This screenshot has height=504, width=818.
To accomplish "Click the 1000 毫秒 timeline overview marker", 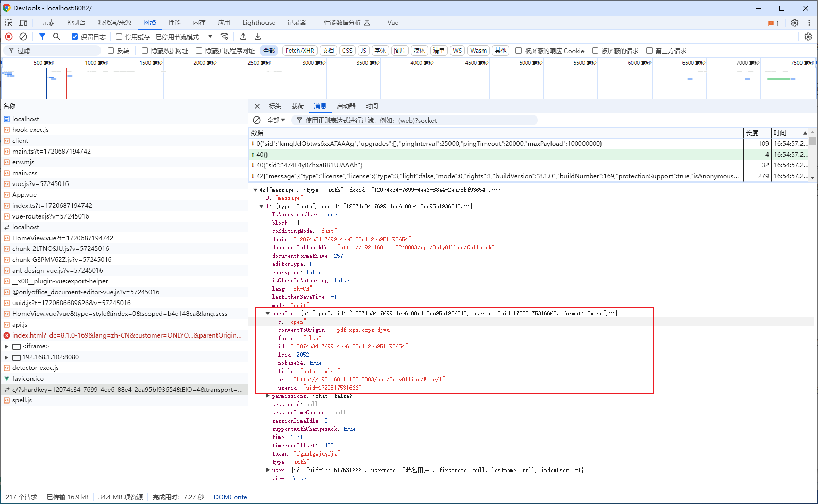I will coord(96,63).
